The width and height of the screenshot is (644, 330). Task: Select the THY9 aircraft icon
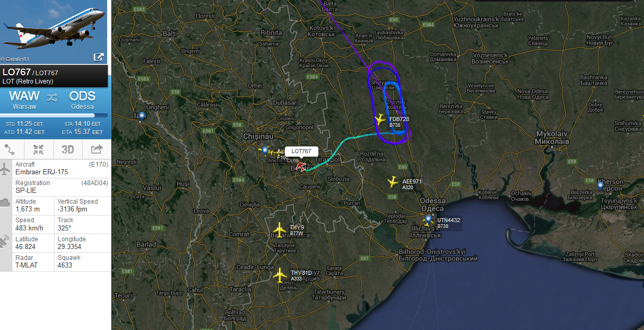click(x=279, y=228)
